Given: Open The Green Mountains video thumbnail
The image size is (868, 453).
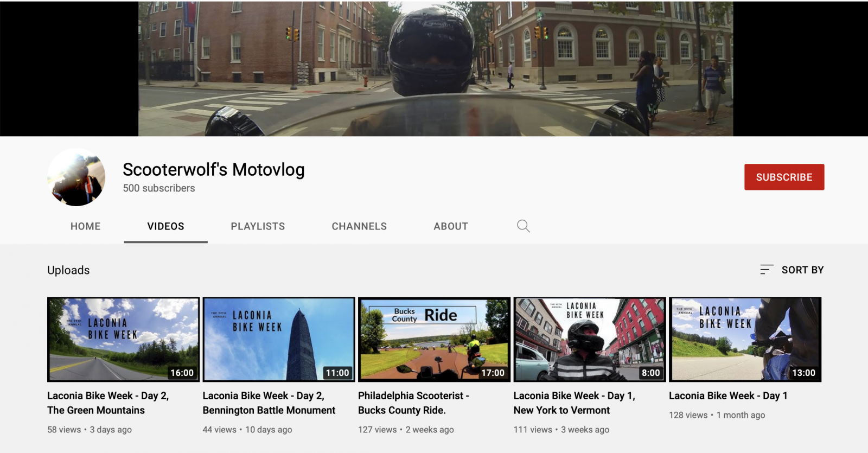Looking at the screenshot, I should (123, 339).
